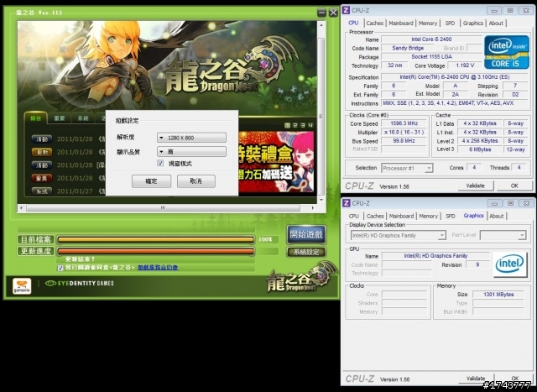The image size is (537, 392).
Task: Click the Eyedentity Games logo
Action: coord(80,284)
